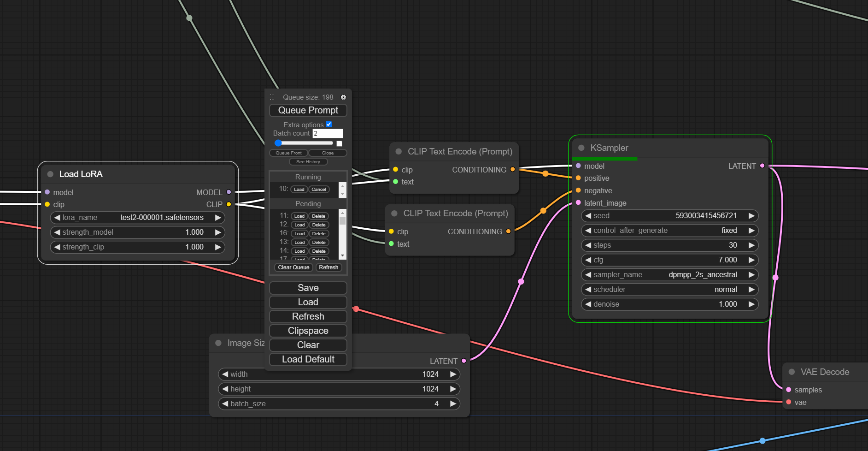Click the Load LoRA MODEL output connector

pyautogui.click(x=229, y=192)
